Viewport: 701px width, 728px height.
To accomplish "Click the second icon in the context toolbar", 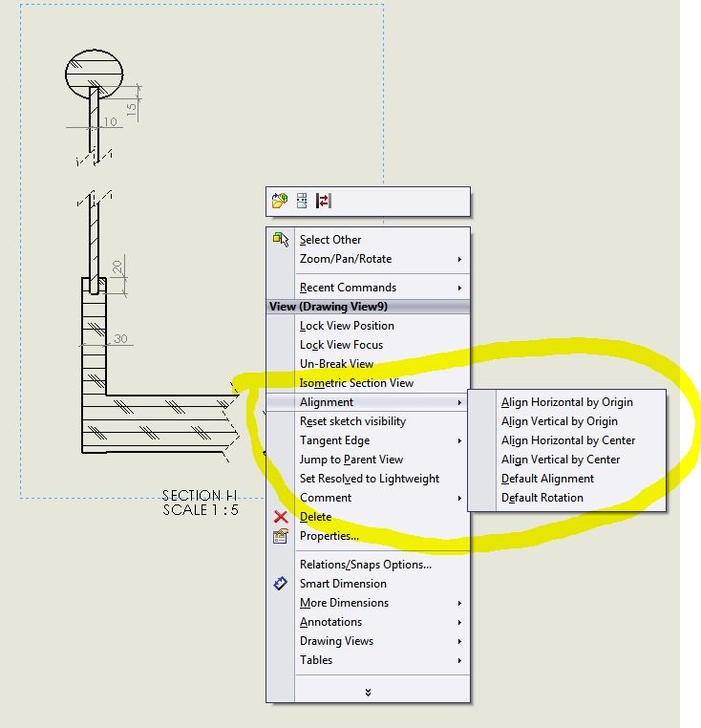I will (302, 201).
